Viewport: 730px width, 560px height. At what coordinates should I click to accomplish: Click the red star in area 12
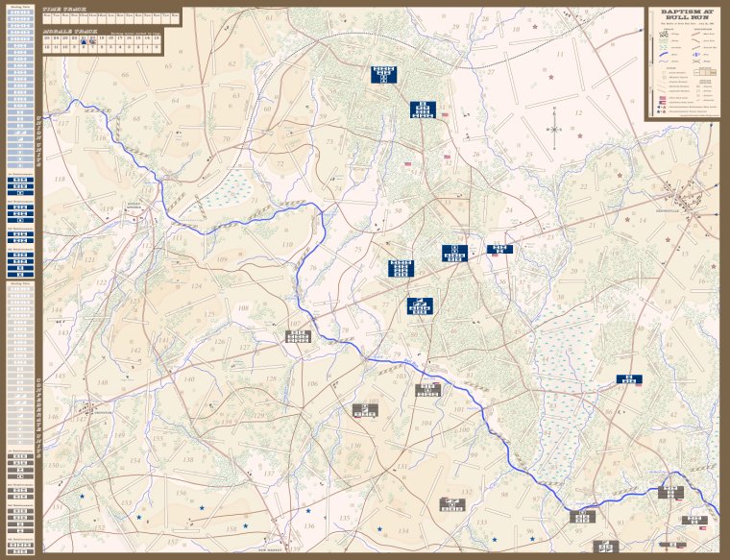[x=580, y=136]
